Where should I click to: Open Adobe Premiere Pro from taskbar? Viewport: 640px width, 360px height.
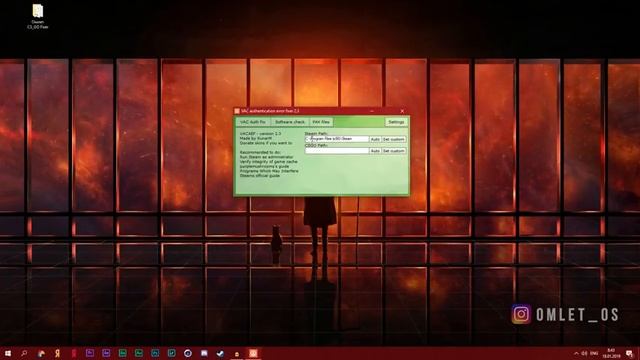point(90,353)
